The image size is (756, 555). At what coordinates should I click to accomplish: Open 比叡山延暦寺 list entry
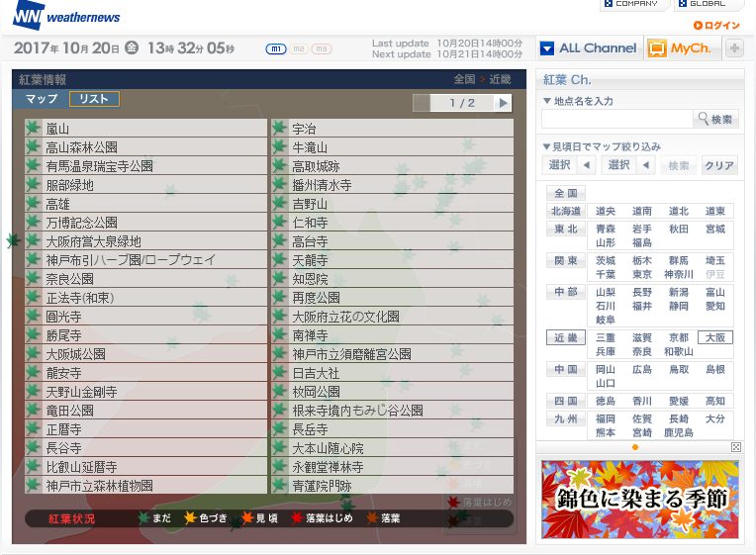pos(145,466)
